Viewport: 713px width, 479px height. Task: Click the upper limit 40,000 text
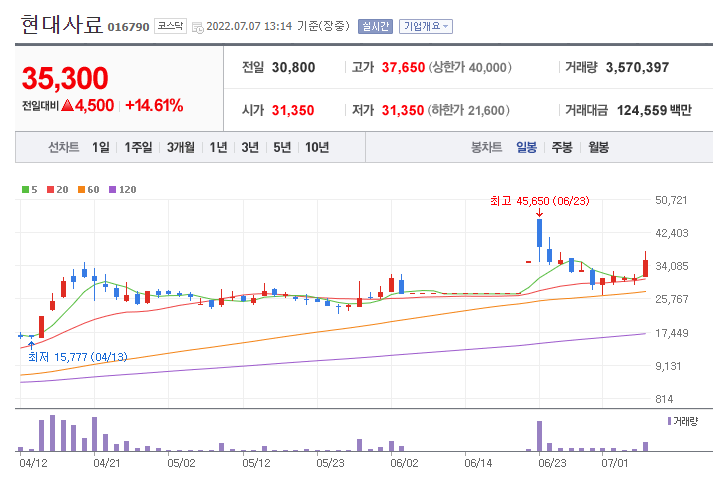click(470, 67)
